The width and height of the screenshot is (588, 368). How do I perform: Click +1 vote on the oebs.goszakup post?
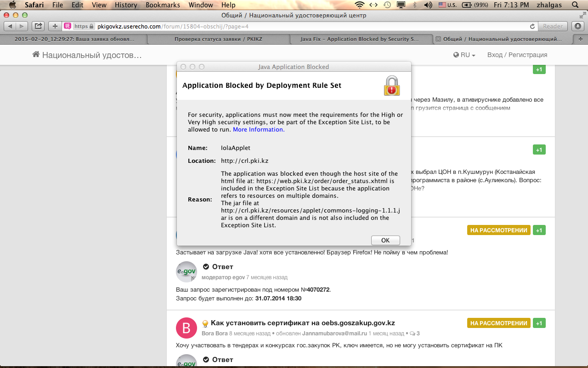(x=539, y=323)
